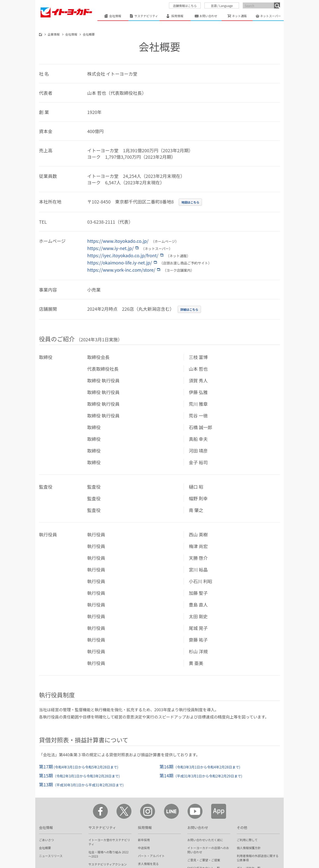Screen dimensions: 319x868
Task: Click footer 個人情報保護方針 link
Action: click(249, 848)
